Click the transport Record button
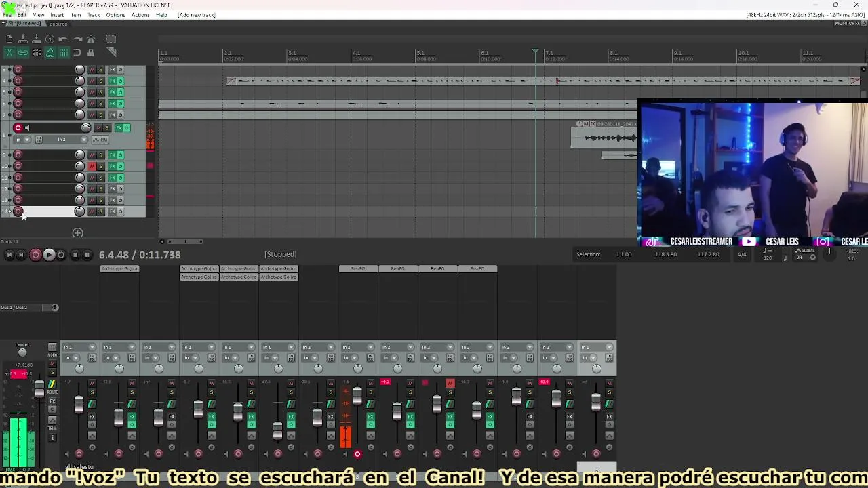 (x=36, y=255)
